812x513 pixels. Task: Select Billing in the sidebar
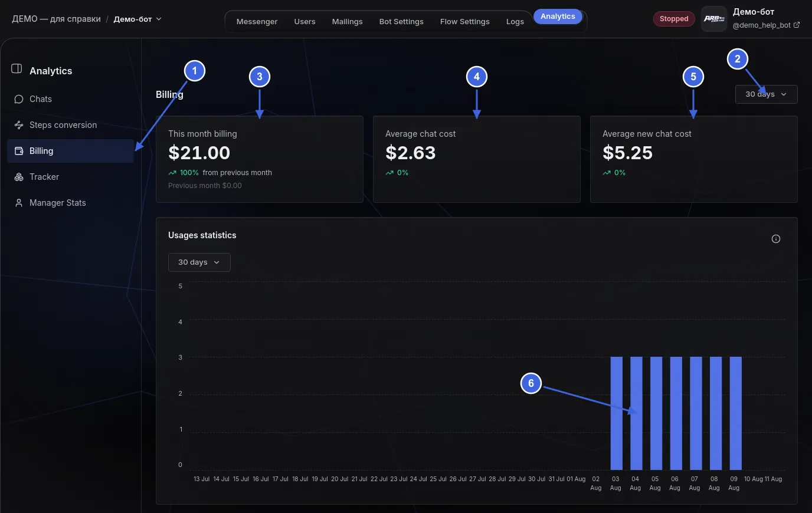[71, 151]
